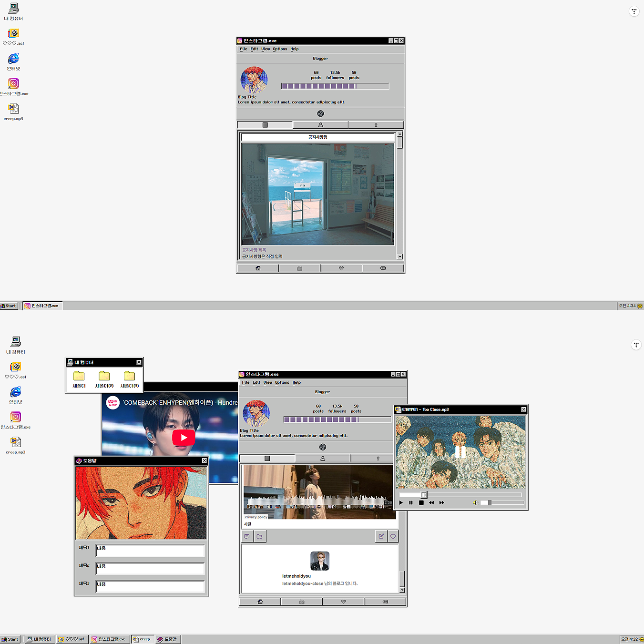Switch to 도움말 in the taskbar
The image size is (644, 644).
click(168, 639)
